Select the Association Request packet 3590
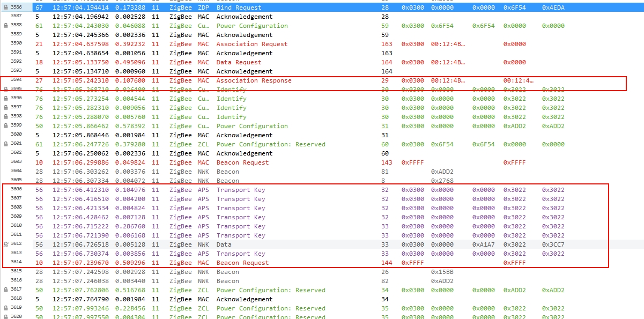Screen dimensions: 644x319 point(322,44)
